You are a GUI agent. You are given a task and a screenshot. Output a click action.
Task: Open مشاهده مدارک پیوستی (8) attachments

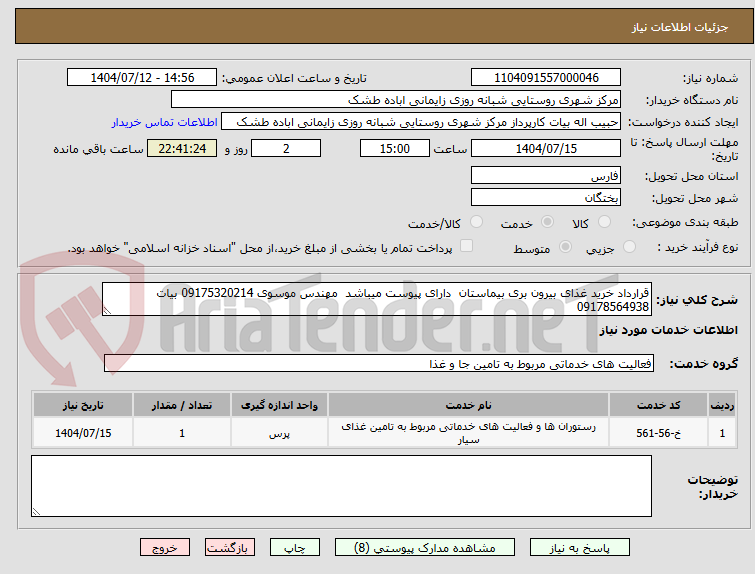(x=425, y=548)
